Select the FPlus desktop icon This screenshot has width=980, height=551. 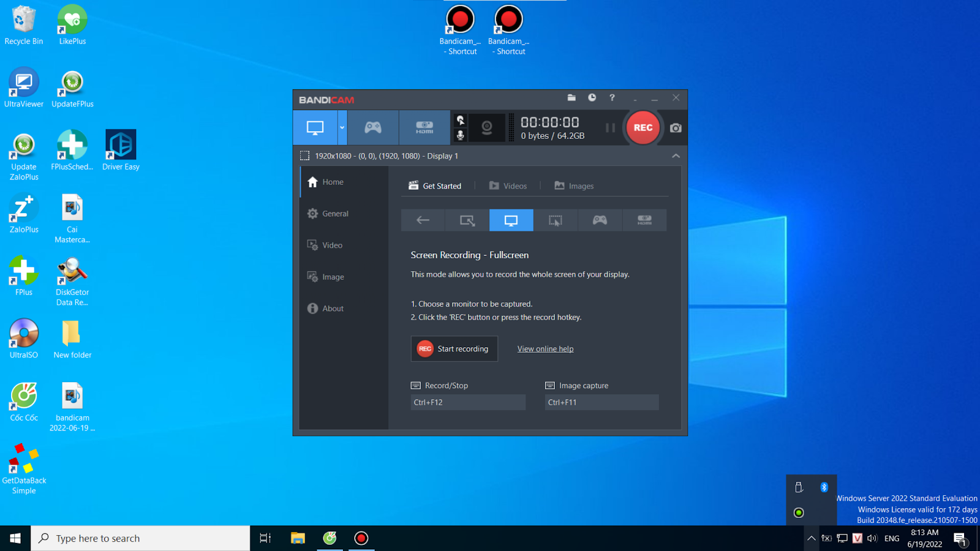point(24,276)
